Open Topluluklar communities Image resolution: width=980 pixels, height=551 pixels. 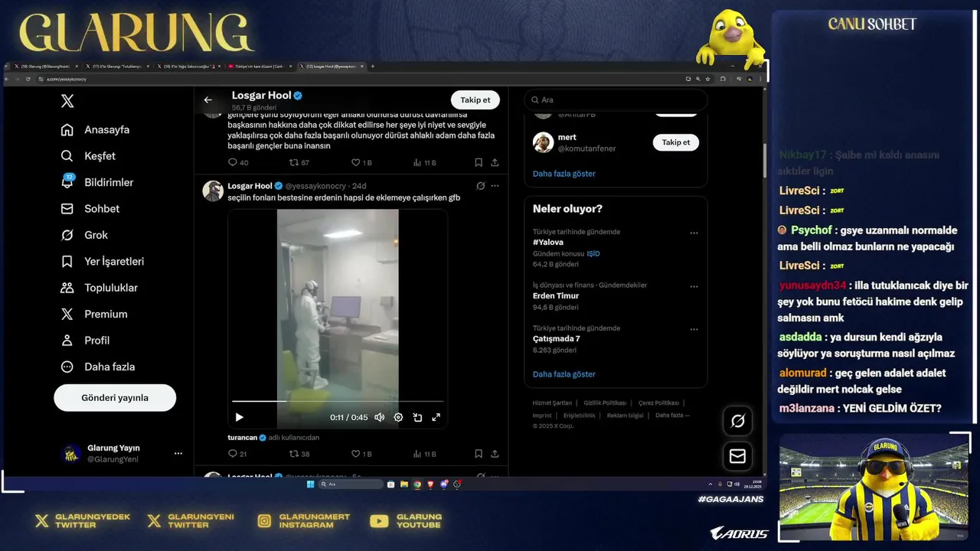pos(100,288)
